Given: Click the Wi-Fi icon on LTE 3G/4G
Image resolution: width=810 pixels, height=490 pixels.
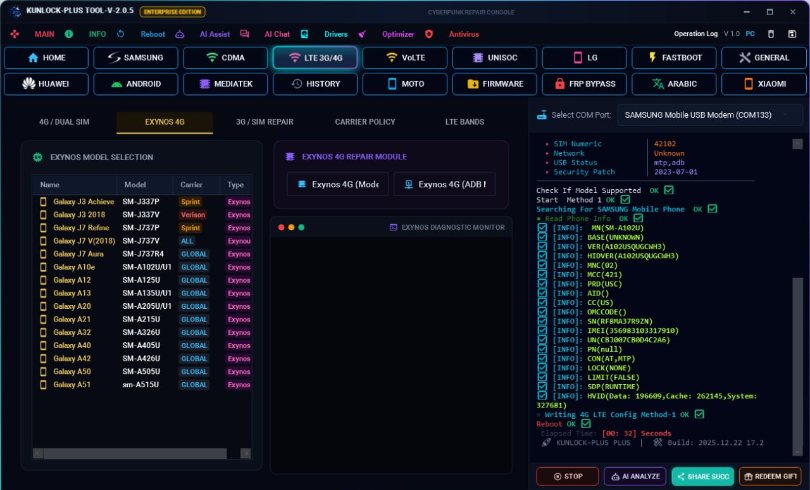Looking at the screenshot, I should (294, 58).
